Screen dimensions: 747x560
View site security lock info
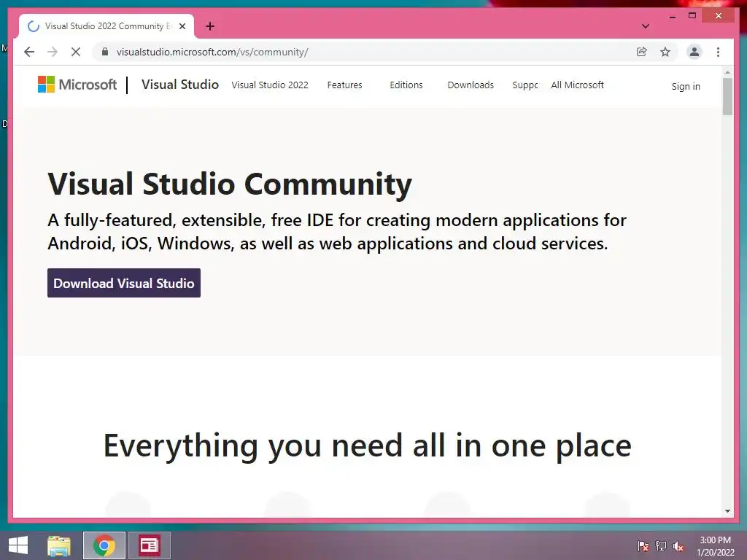tap(105, 52)
